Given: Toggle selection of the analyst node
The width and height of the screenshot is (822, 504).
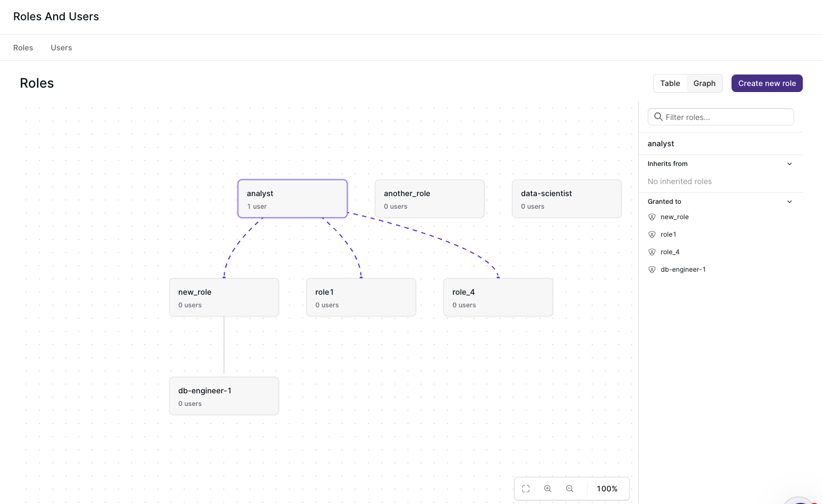Looking at the screenshot, I should point(292,198).
